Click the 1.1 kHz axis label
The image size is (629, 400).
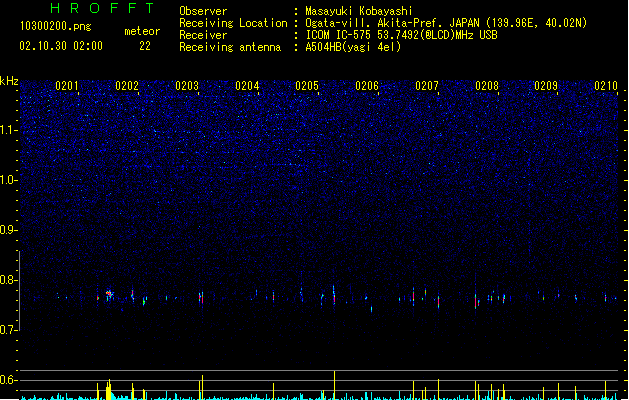[8, 130]
